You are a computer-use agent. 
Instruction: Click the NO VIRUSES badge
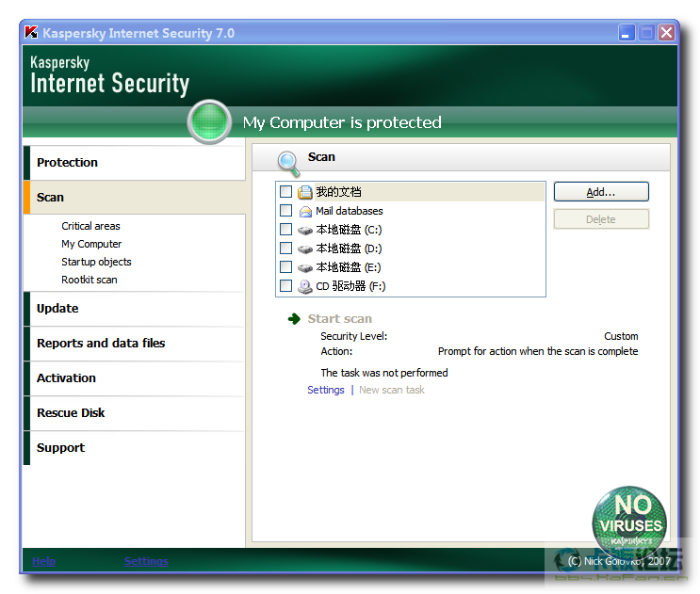click(x=629, y=524)
